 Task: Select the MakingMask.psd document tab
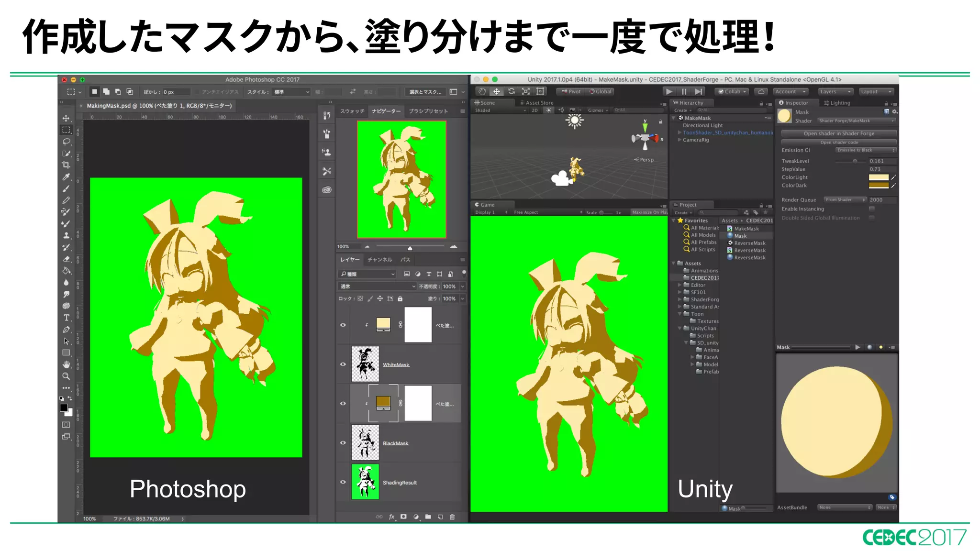(159, 106)
